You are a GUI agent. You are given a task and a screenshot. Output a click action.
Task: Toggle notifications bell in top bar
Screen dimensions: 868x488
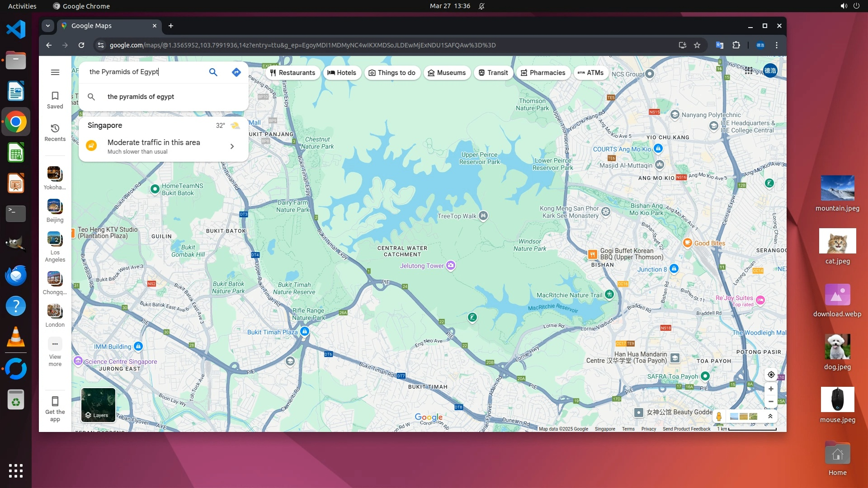click(481, 6)
